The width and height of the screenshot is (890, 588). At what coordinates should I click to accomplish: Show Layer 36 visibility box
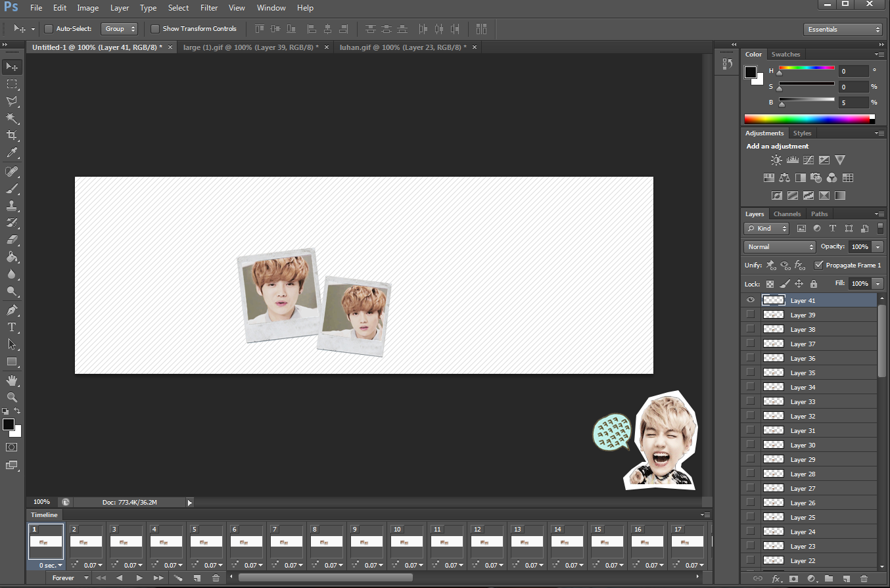tap(750, 358)
